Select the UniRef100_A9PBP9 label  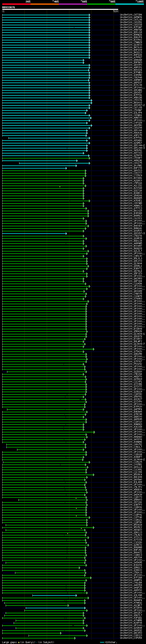(x=131, y=80)
